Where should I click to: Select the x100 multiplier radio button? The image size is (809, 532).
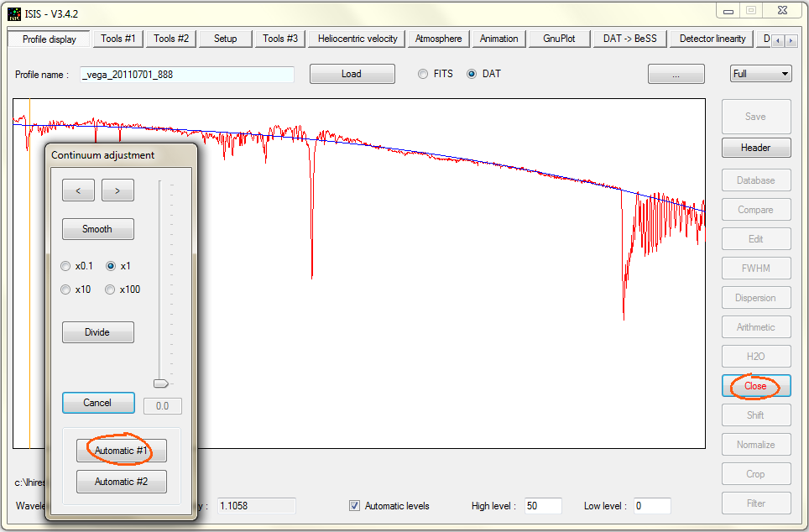(111, 289)
